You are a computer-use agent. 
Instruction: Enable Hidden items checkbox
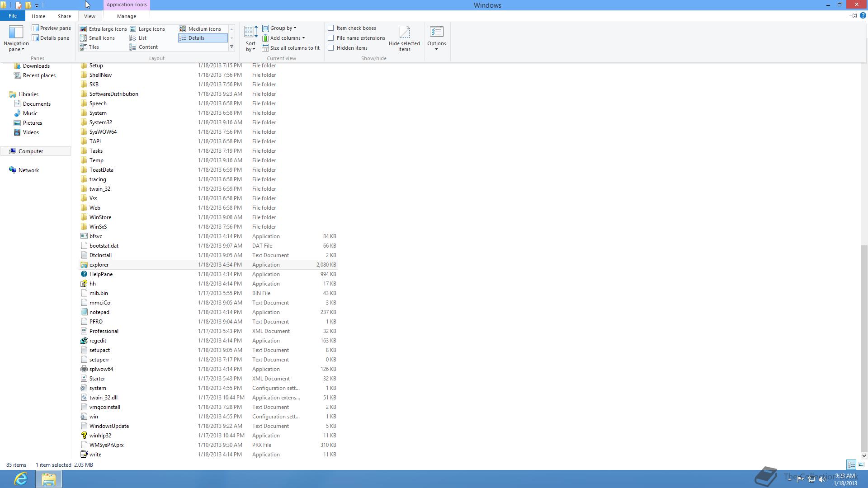coord(331,48)
